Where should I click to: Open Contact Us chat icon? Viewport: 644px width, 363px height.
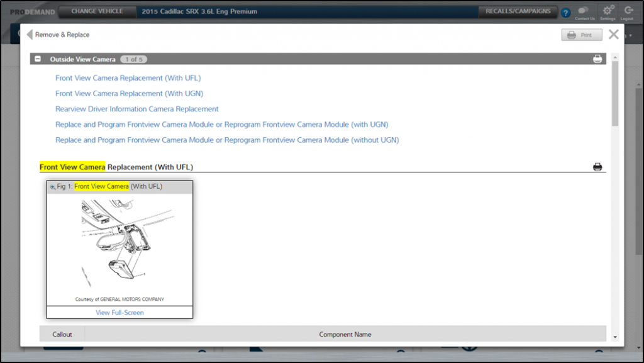[x=584, y=11]
